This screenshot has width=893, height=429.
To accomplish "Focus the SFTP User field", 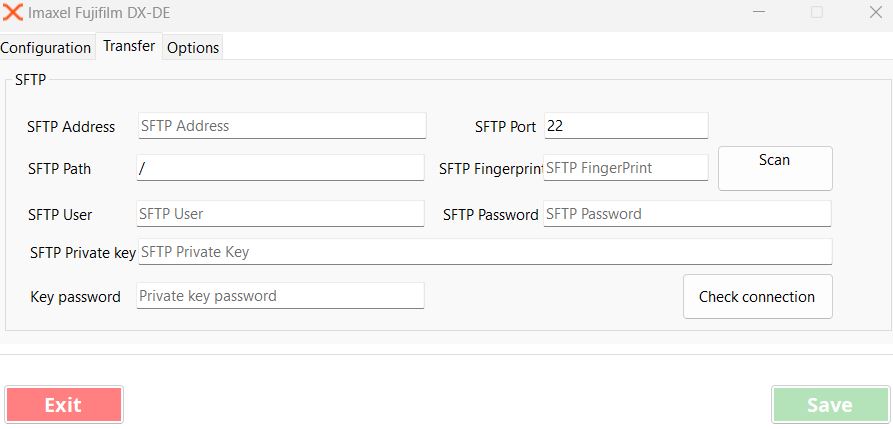I will pyautogui.click(x=281, y=214).
